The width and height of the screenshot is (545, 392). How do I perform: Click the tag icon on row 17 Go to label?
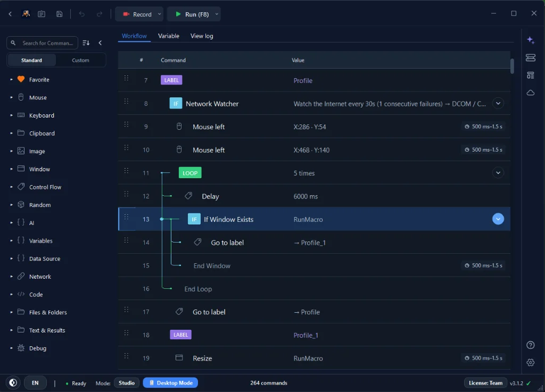(179, 312)
